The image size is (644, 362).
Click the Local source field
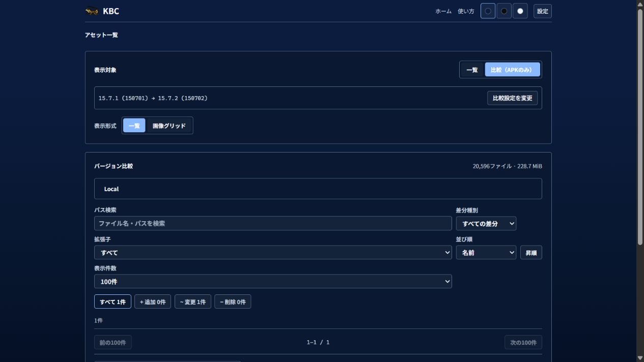point(318,189)
